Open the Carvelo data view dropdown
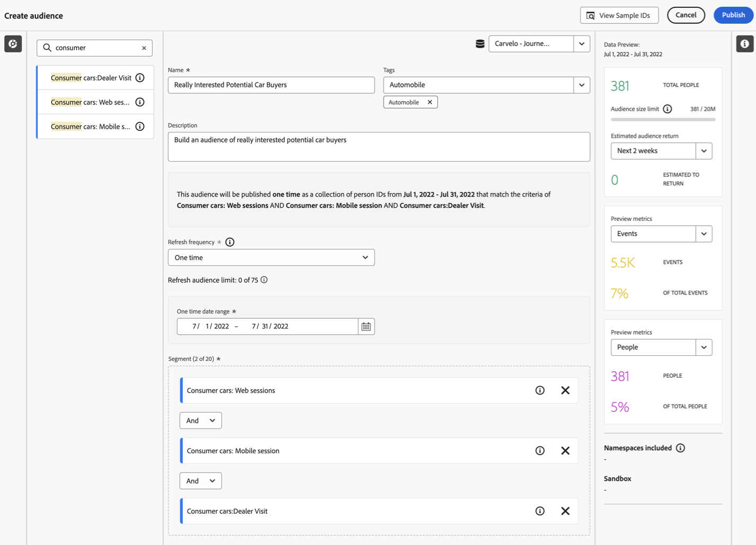This screenshot has width=756, height=545. click(x=581, y=43)
